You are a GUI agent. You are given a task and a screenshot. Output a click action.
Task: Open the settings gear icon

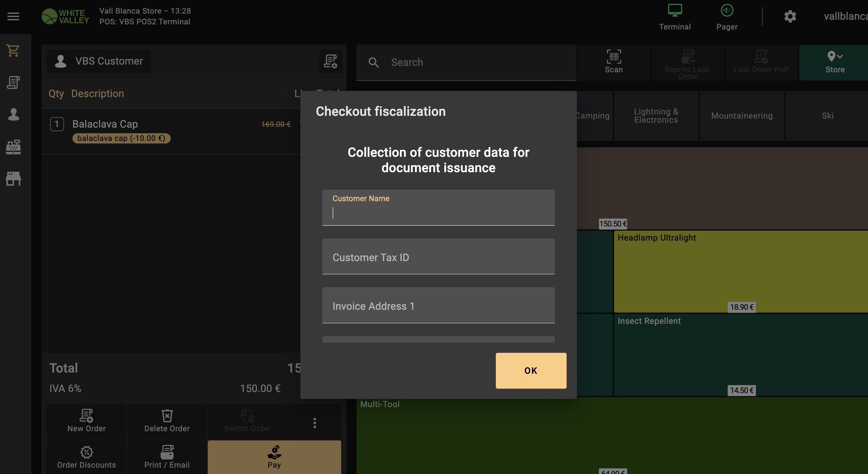(x=790, y=16)
